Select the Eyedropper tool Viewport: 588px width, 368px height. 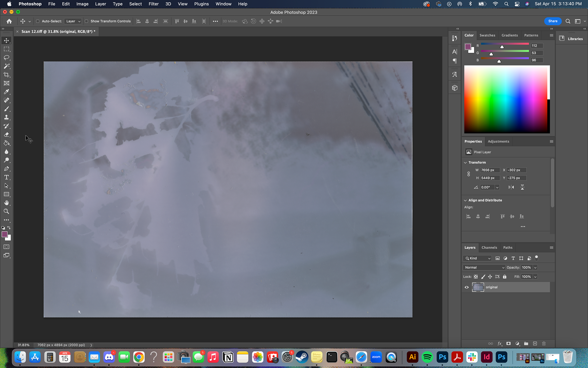coord(6,92)
